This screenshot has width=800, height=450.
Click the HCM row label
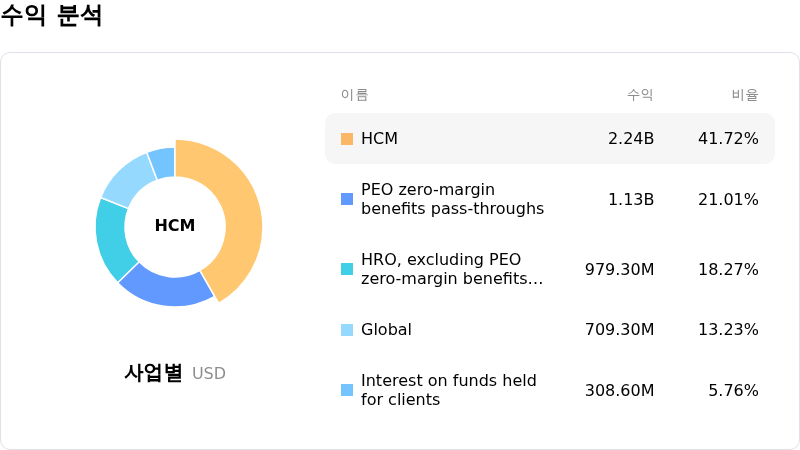tap(379, 139)
